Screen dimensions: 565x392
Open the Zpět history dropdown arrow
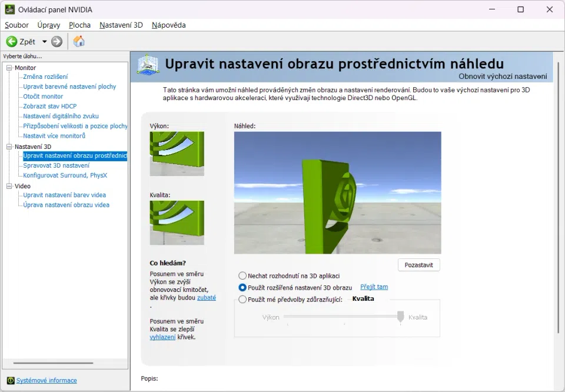(x=44, y=41)
